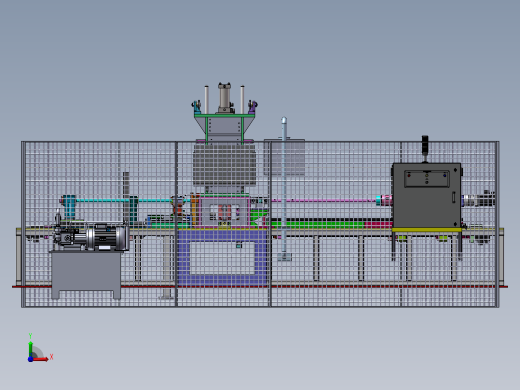Select the cabinet door handle
The image size is (520, 390).
(454, 197)
